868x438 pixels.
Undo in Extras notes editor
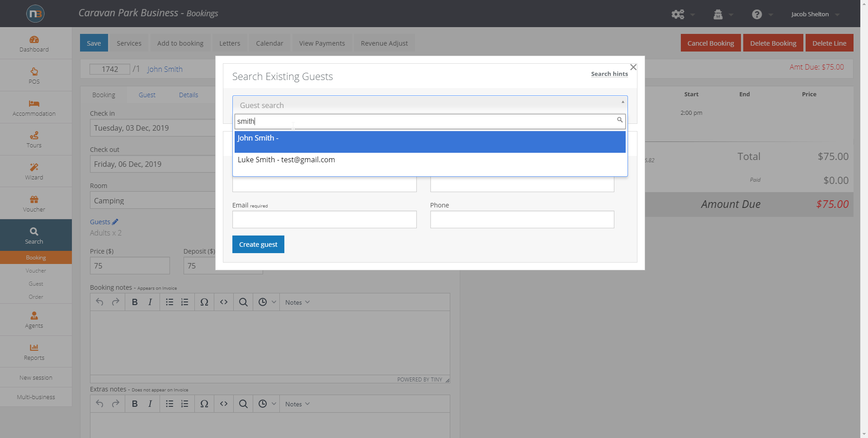coord(99,404)
